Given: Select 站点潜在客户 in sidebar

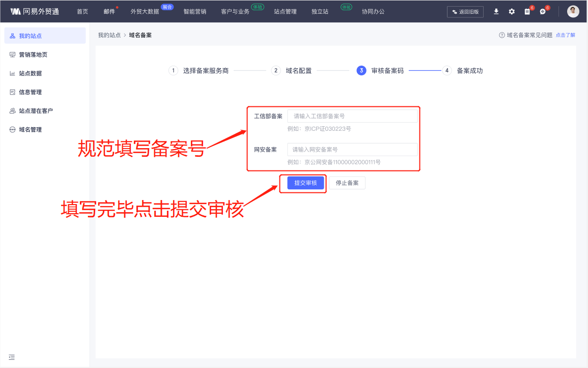Looking at the screenshot, I should pos(36,111).
